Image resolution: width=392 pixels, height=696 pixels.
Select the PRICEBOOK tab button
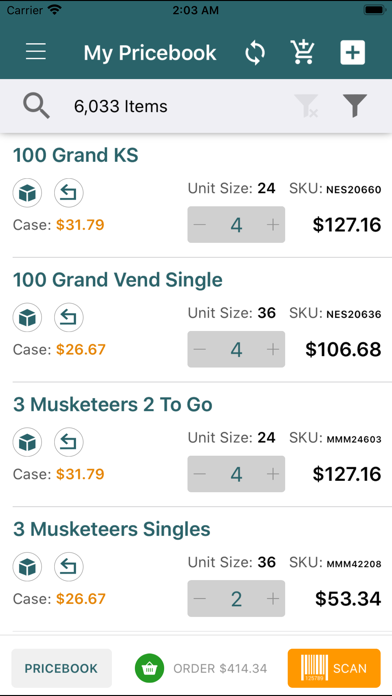[x=61, y=668]
